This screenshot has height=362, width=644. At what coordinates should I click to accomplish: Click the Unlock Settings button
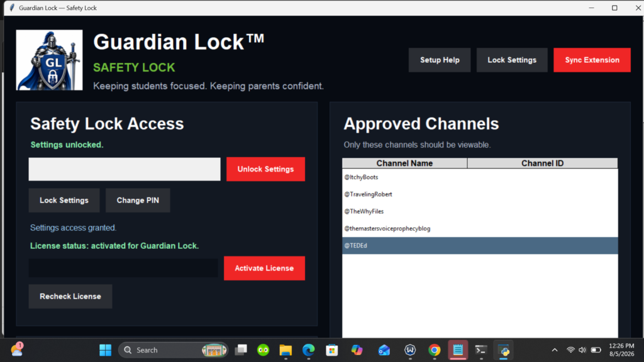point(265,169)
